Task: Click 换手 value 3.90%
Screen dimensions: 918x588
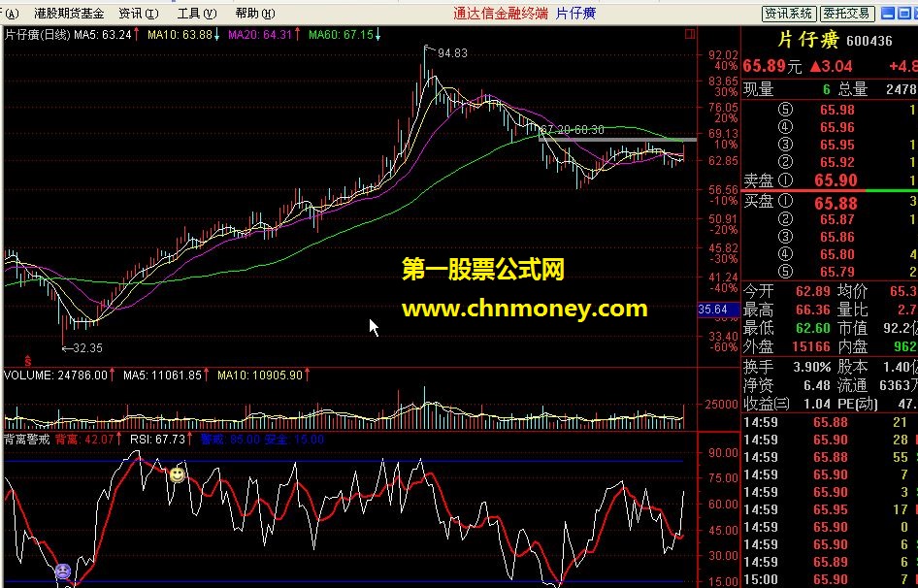Action: coord(812,367)
